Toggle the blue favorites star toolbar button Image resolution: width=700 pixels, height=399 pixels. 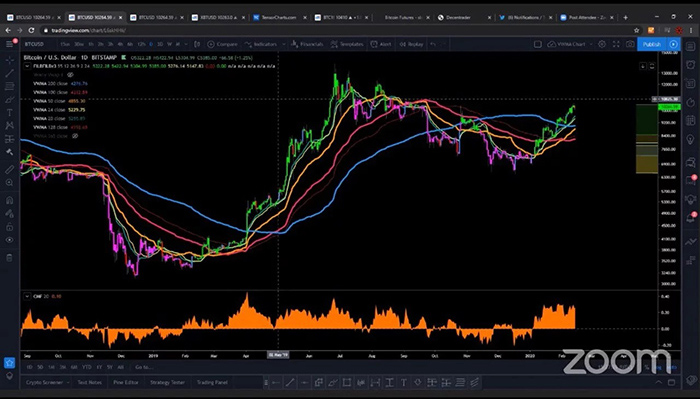click(x=9, y=363)
